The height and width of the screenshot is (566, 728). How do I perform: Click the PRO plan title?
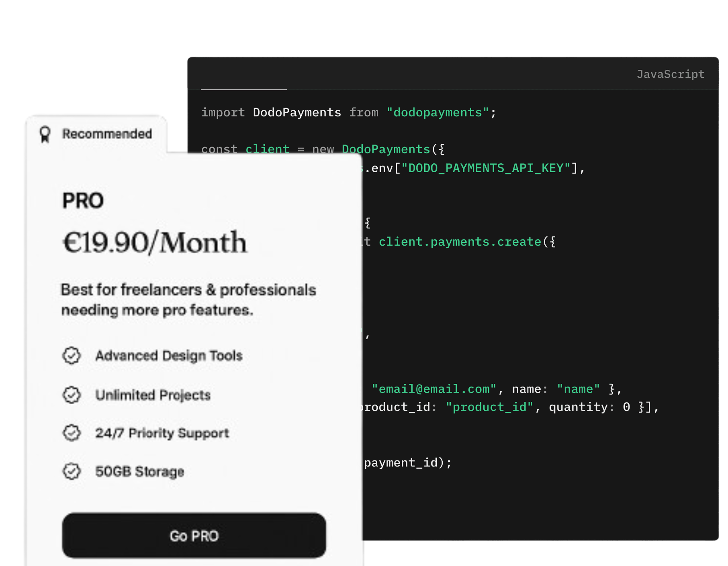click(83, 200)
